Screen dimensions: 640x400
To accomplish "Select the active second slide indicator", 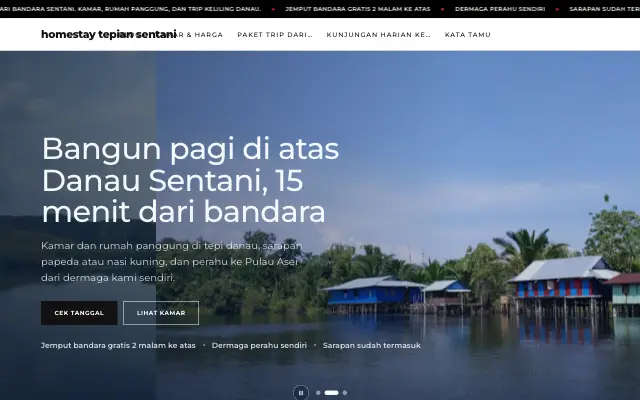I will coord(331,393).
